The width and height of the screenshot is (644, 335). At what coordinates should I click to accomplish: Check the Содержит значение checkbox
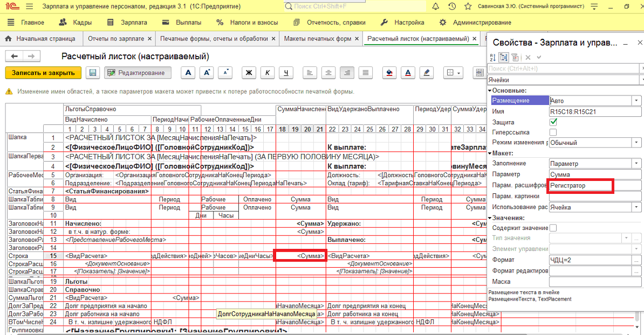coord(553,228)
